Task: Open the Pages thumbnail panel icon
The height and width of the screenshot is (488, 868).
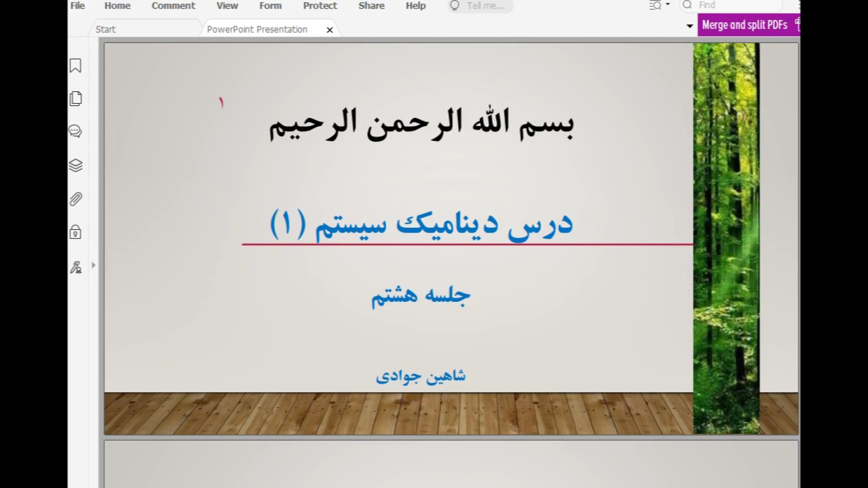Action: pos(75,99)
